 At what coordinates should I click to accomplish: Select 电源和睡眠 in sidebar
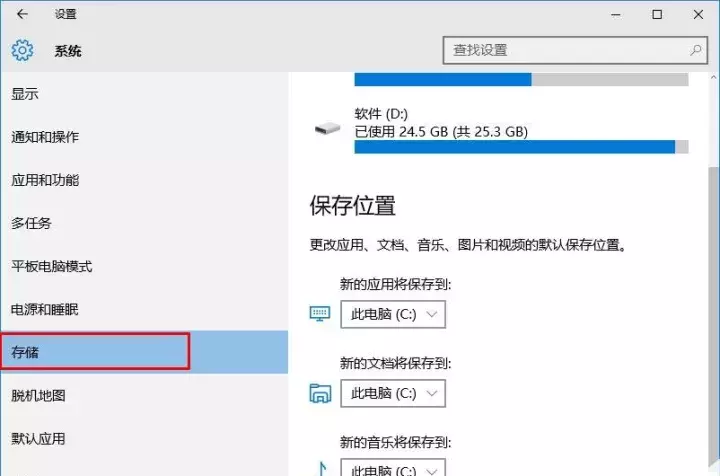pyautogui.click(x=144, y=309)
